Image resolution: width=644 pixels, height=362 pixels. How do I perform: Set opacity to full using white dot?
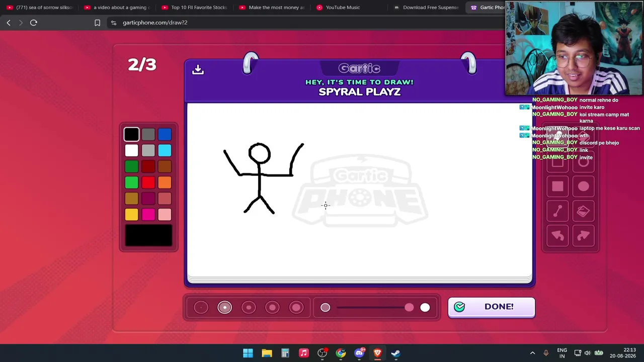(x=425, y=307)
